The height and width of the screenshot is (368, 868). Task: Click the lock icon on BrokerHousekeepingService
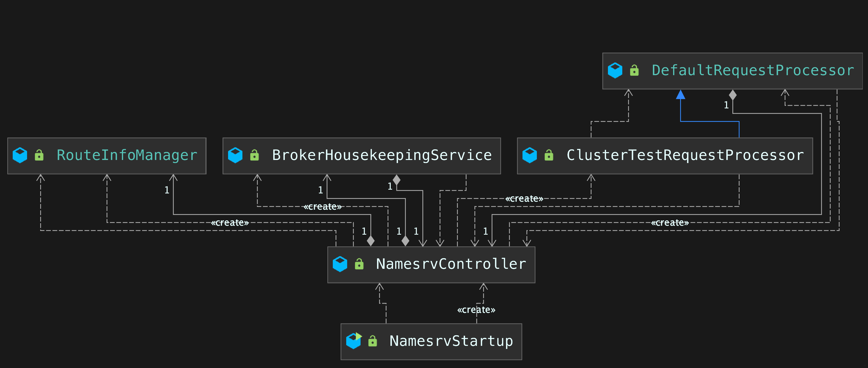pyautogui.click(x=254, y=155)
